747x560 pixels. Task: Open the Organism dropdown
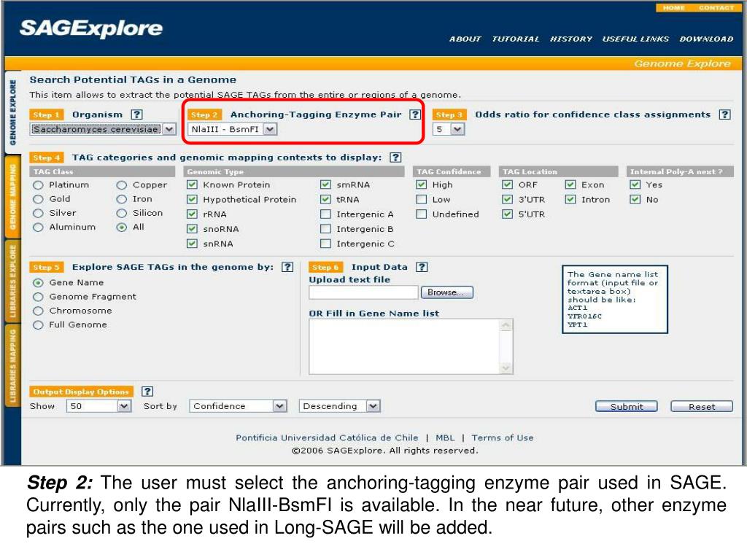click(103, 129)
